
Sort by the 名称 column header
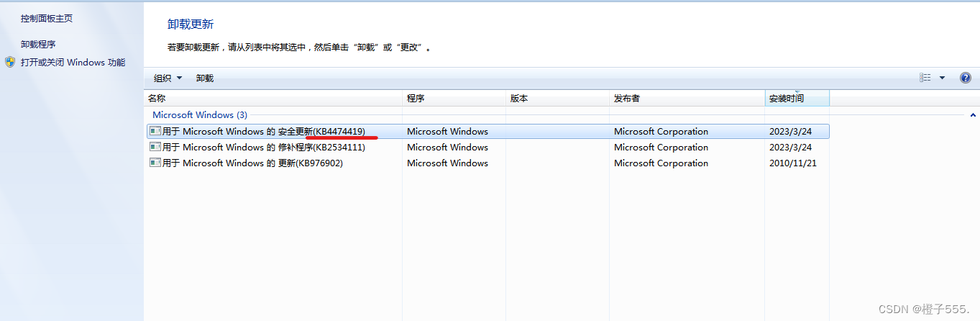click(x=273, y=98)
